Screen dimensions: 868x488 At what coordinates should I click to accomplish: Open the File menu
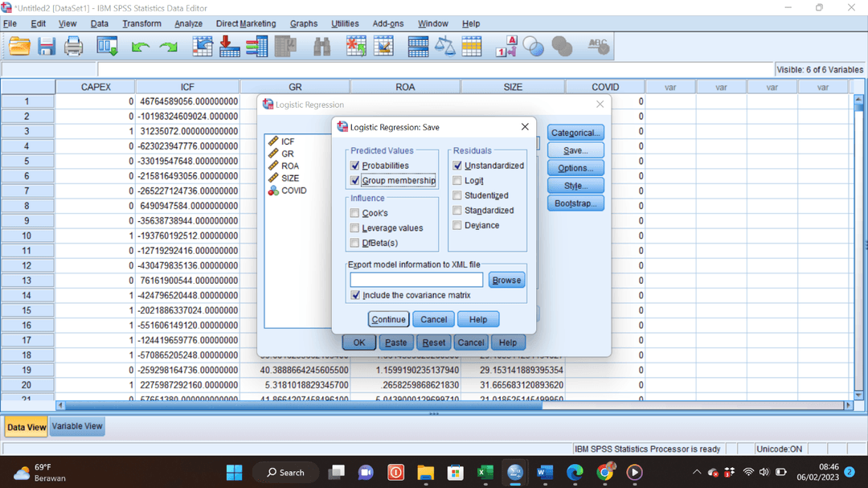[10, 24]
